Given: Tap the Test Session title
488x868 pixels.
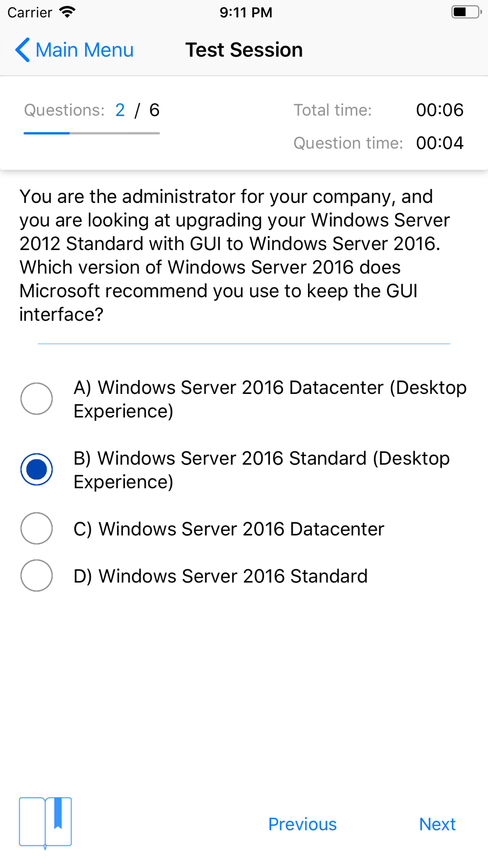Looking at the screenshot, I should tap(244, 50).
